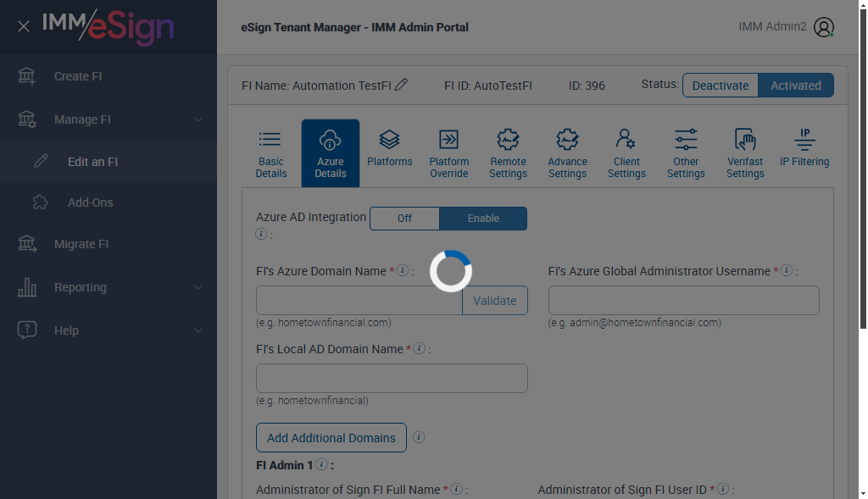The height and width of the screenshot is (499, 868).
Task: Click the vertical page scrollbar
Action: click(x=862, y=169)
